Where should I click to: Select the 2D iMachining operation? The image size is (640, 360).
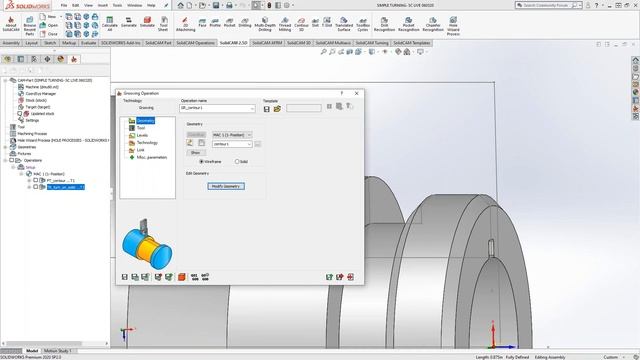185,24
